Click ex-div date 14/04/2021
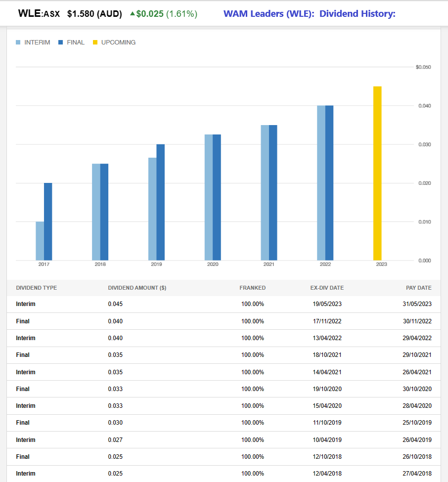 [327, 372]
